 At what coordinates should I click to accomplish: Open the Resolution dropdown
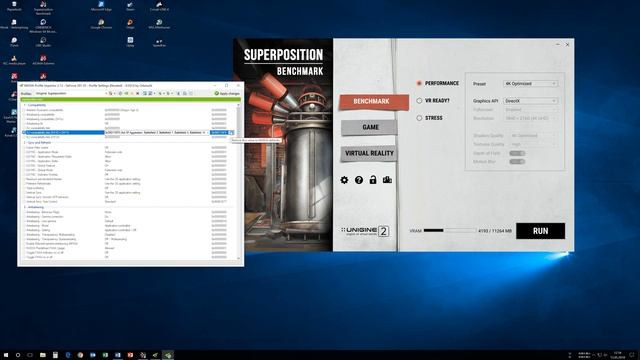tap(530, 118)
